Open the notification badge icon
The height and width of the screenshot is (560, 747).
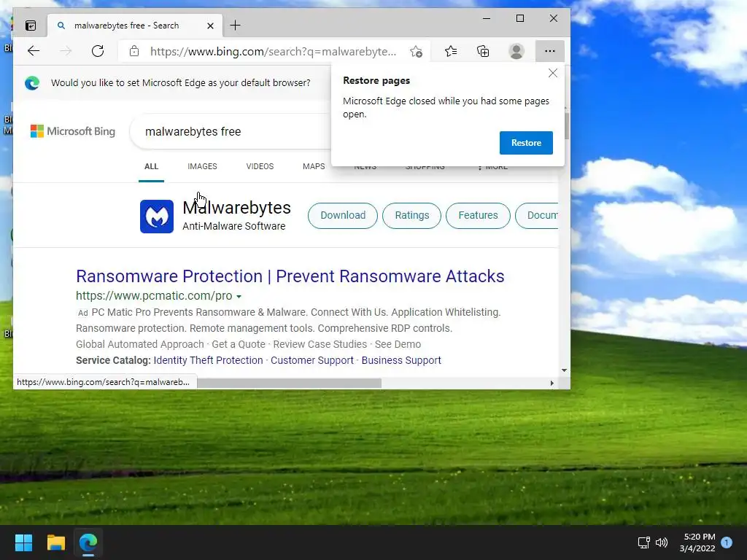pyautogui.click(x=727, y=542)
